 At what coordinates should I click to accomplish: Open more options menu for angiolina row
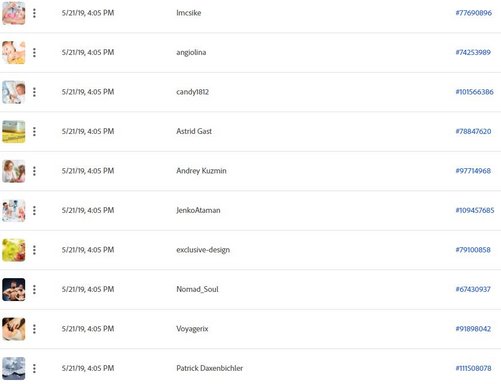[34, 52]
